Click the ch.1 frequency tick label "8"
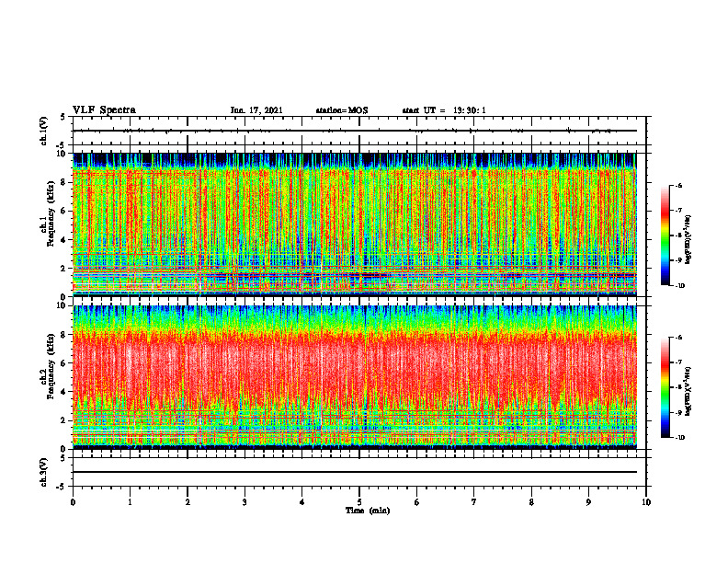 click(x=64, y=182)
